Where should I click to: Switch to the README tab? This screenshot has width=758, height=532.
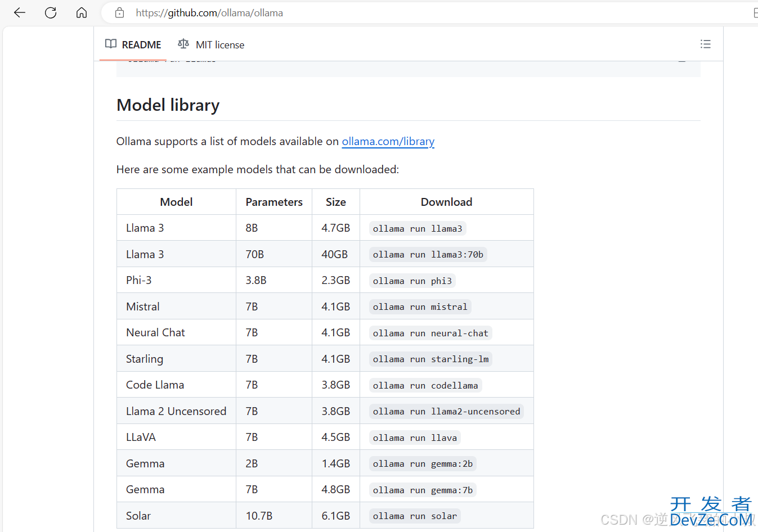click(x=133, y=44)
